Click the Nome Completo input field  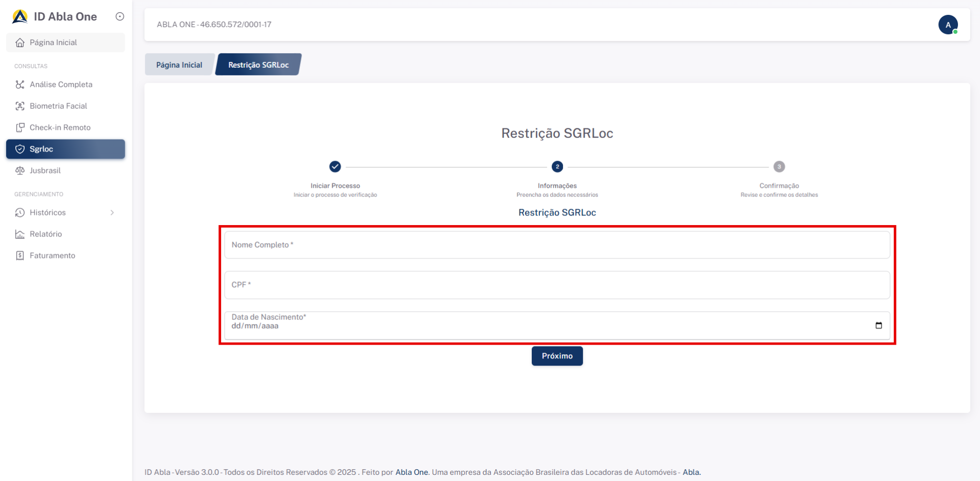pos(557,245)
